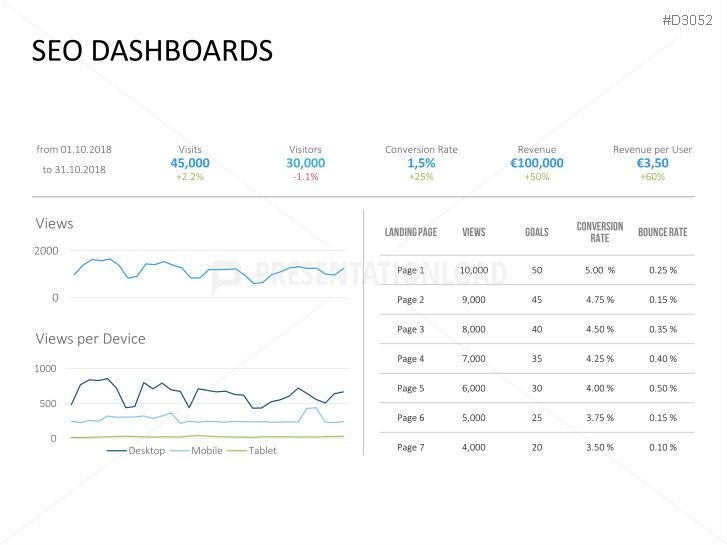Select the Bounce Rate column header
The image size is (727, 545).
click(662, 232)
